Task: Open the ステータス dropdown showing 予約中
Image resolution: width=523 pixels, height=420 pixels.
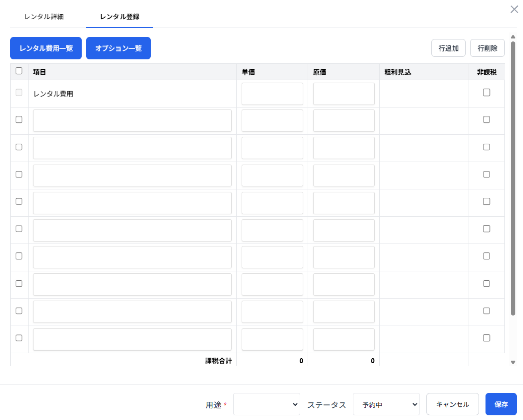Action: pyautogui.click(x=386, y=404)
